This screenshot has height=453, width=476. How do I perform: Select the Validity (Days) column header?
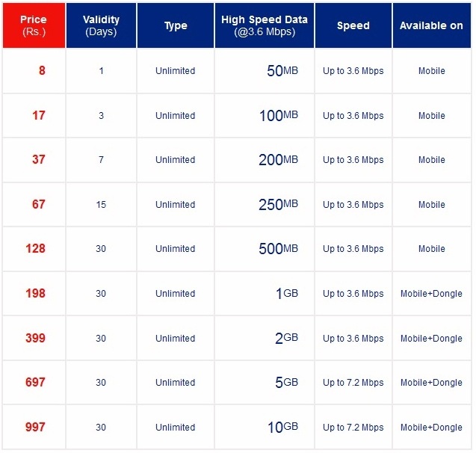tap(101, 25)
